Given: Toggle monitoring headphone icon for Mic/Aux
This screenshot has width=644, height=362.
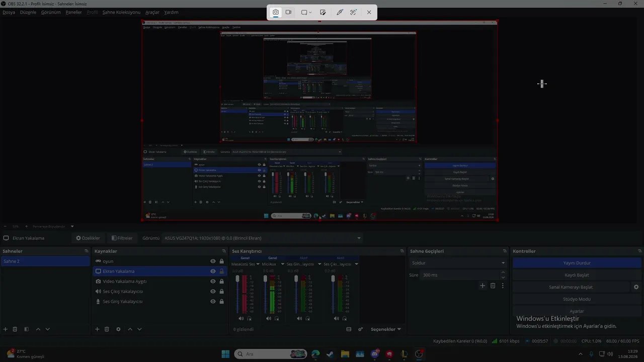Looking at the screenshot, I should point(277,318).
